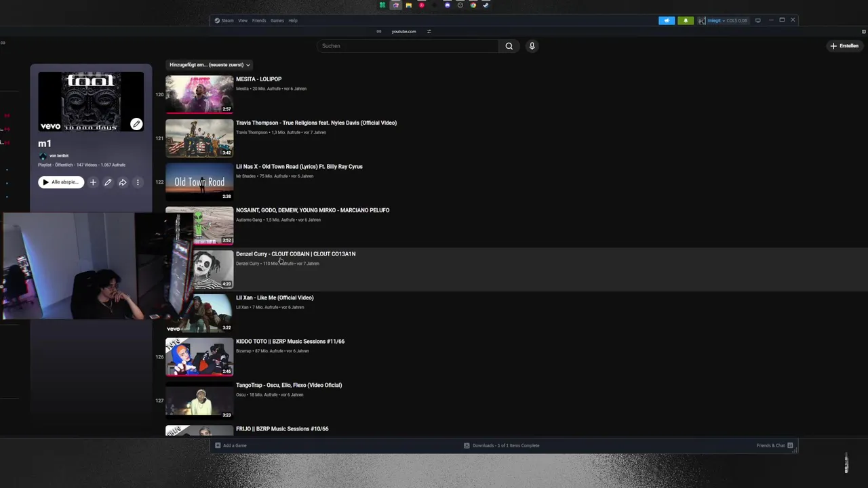This screenshot has height=488, width=868.
Task: Open the View menu in Steam
Action: tap(243, 20)
